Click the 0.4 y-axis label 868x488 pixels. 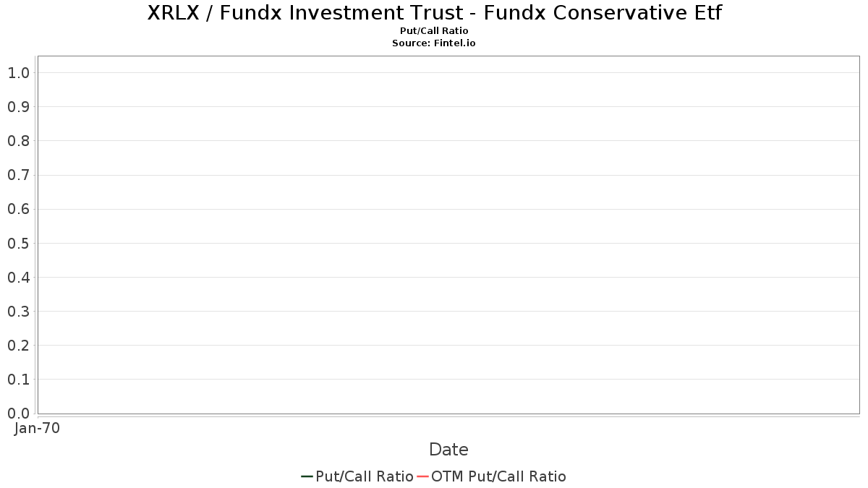[19, 277]
